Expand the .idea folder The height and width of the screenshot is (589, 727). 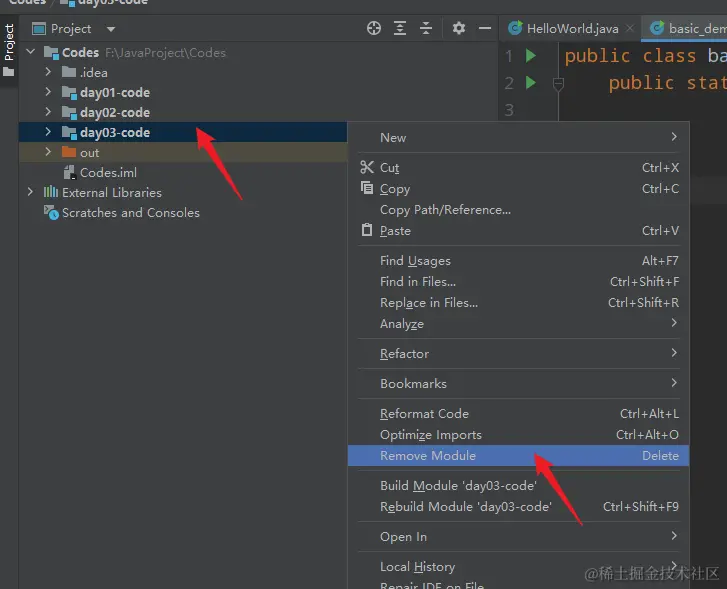coord(48,72)
